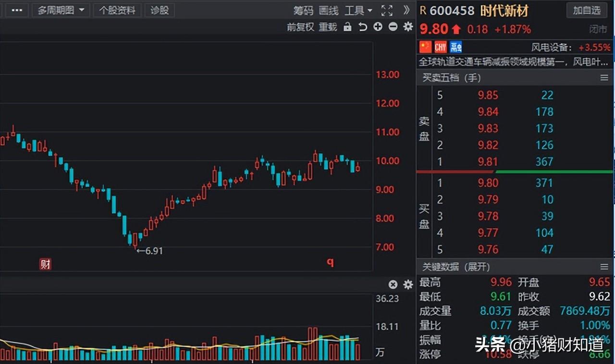Toggle 前复权 price adjustment mode
The image size is (615, 364).
300,27
